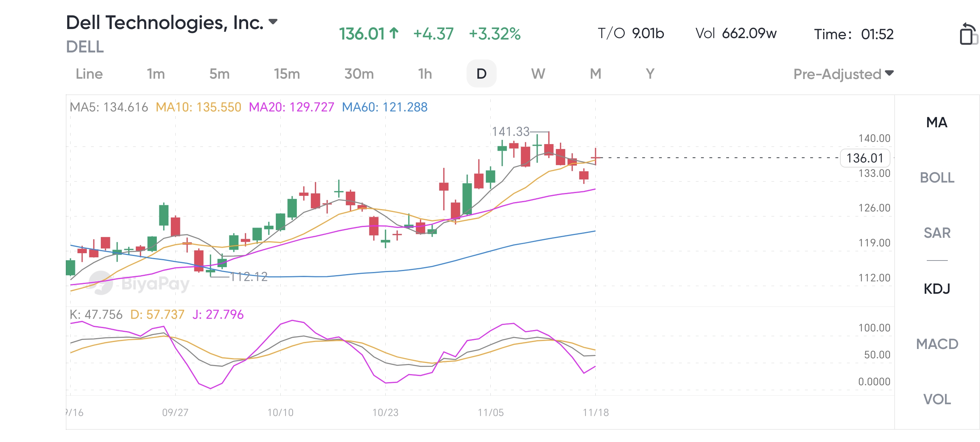This screenshot has height=442, width=980.
Task: Click the MA5: 134.616 legend
Action: [109, 107]
